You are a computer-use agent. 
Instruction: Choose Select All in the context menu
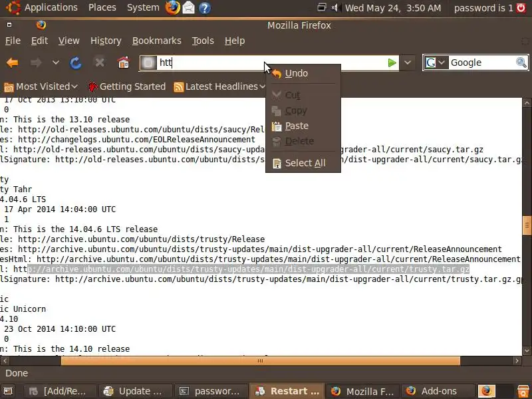(x=303, y=163)
